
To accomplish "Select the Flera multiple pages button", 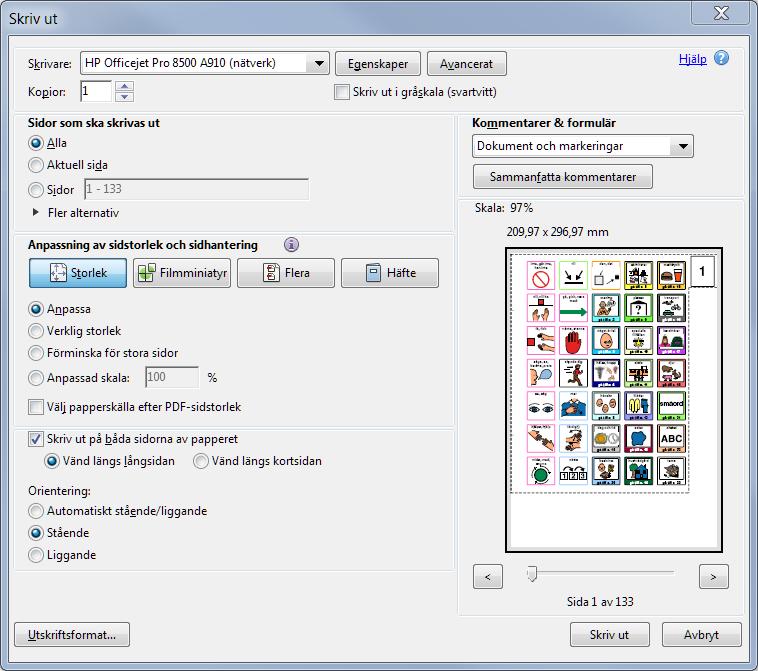I will coord(286,273).
